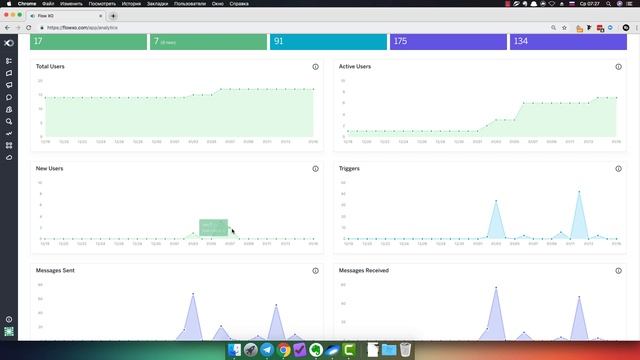Open Finder from the dock
Viewport: 640px width, 360px height.
pyautogui.click(x=234, y=350)
